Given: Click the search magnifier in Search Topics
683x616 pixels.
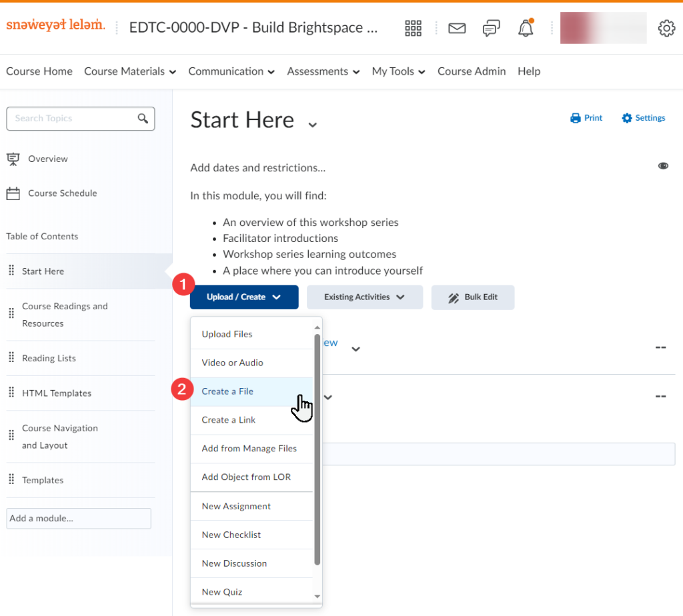Looking at the screenshot, I should (x=143, y=118).
